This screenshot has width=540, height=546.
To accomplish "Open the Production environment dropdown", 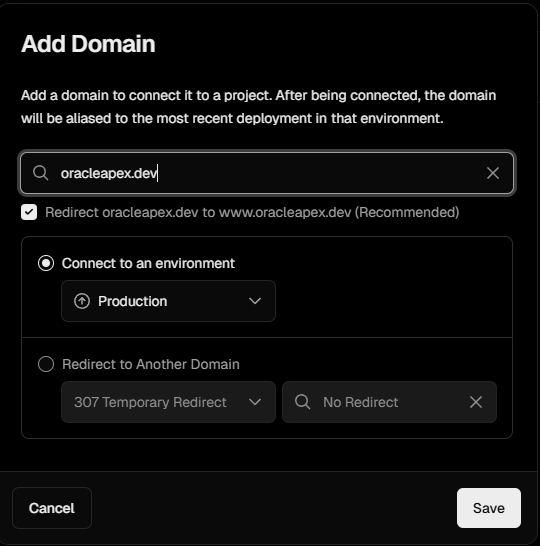I will coord(168,301).
